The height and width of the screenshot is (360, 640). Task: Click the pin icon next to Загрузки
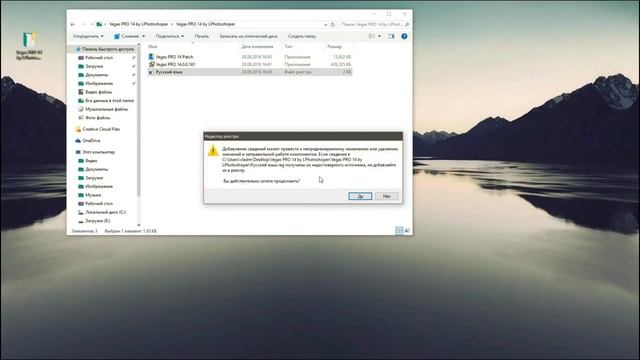[133, 67]
